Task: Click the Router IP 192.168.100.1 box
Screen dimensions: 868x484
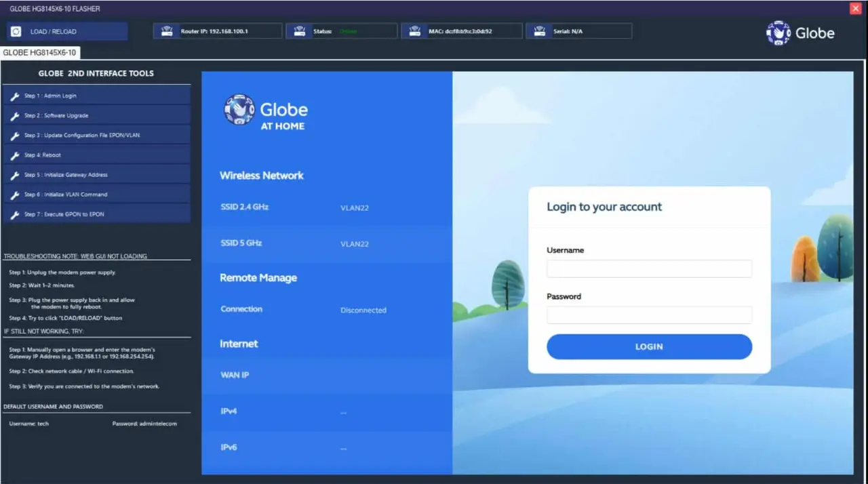Action: click(x=217, y=31)
